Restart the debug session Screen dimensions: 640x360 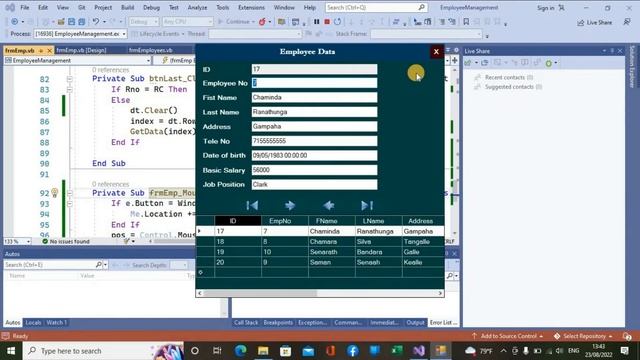coord(338,22)
